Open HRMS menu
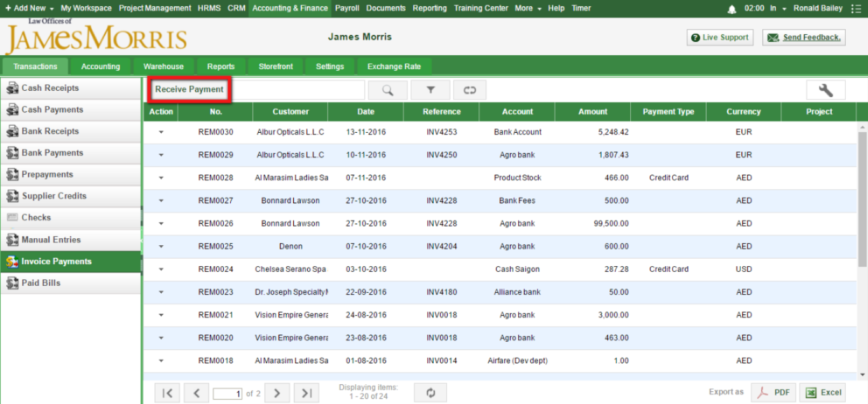Screen dimensions: 868x404 209,8
